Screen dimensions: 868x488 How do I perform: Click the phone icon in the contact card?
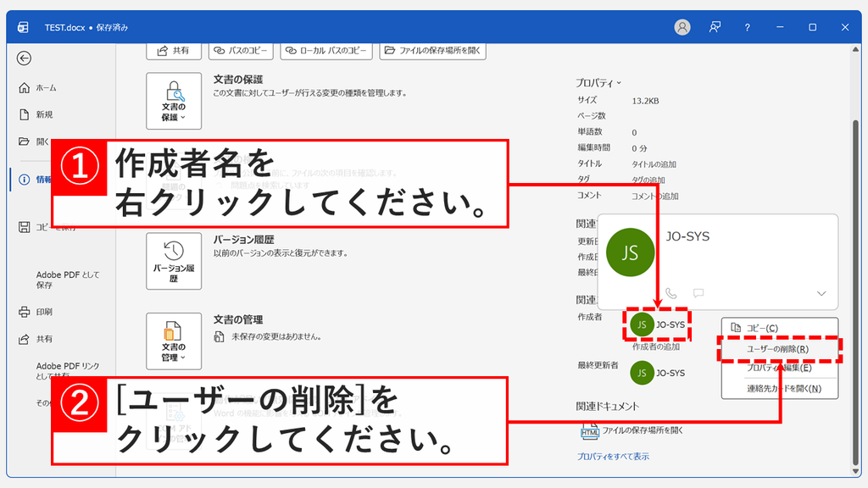[x=671, y=293]
